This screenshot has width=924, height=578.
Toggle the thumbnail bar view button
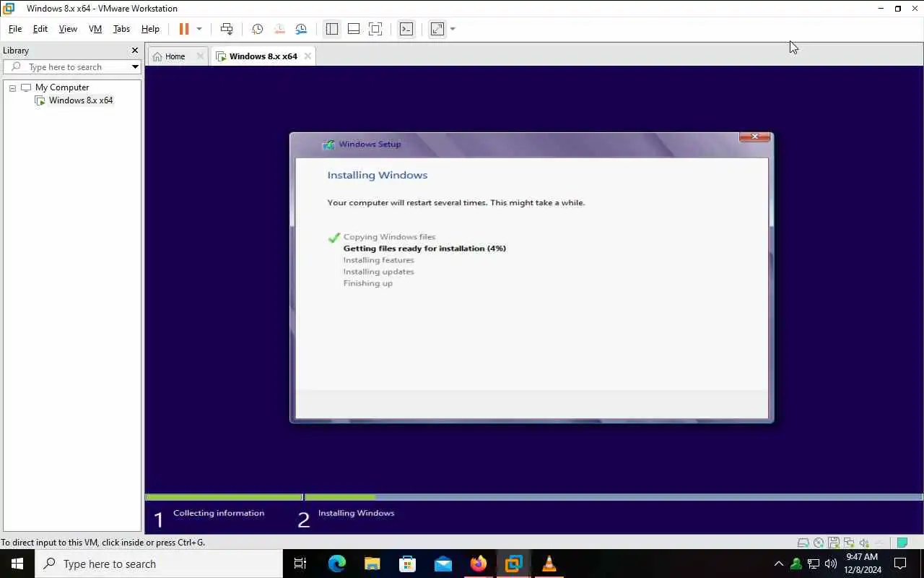354,29
